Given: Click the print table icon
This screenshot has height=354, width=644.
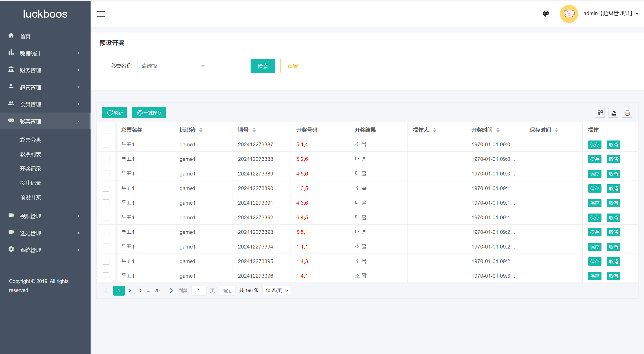Looking at the screenshot, I should click(x=627, y=113).
